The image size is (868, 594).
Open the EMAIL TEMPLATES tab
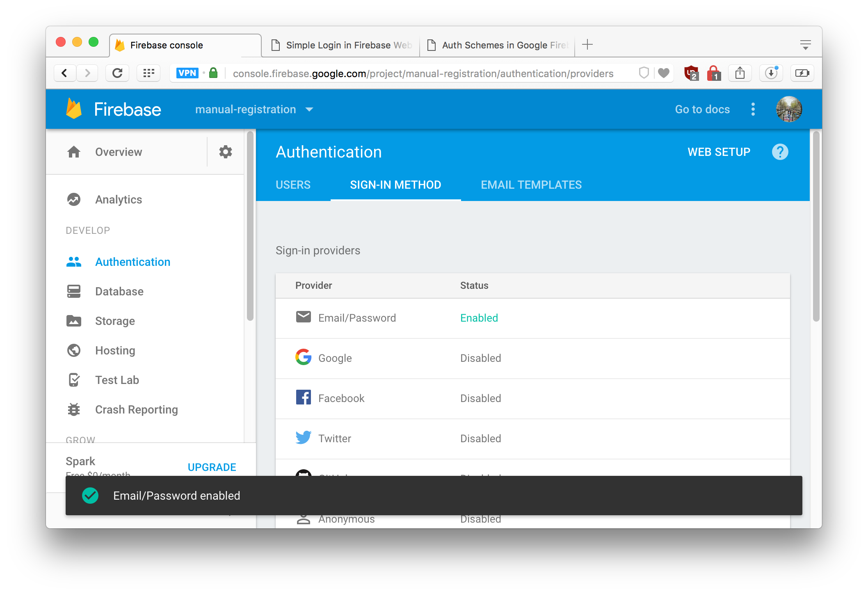pyautogui.click(x=531, y=185)
